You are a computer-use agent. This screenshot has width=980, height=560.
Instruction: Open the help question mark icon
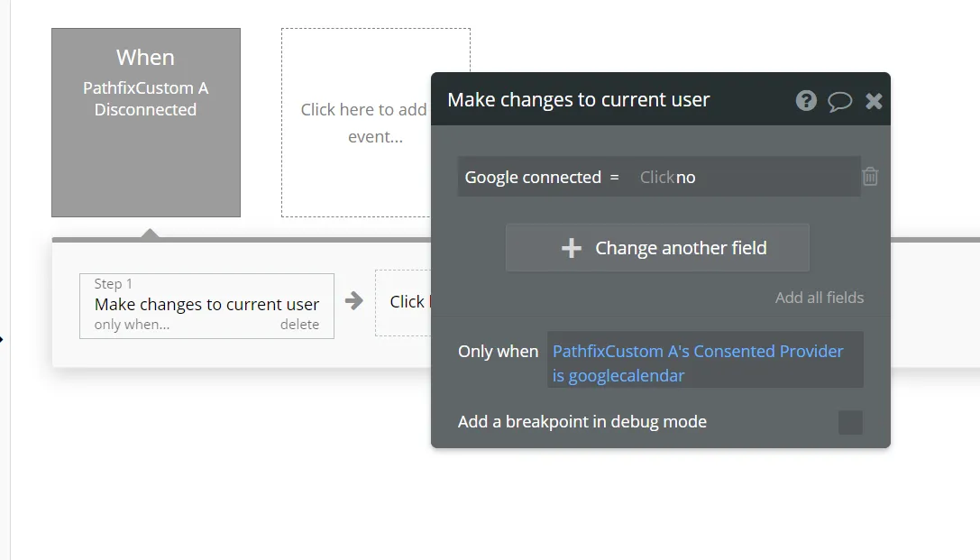pos(806,101)
